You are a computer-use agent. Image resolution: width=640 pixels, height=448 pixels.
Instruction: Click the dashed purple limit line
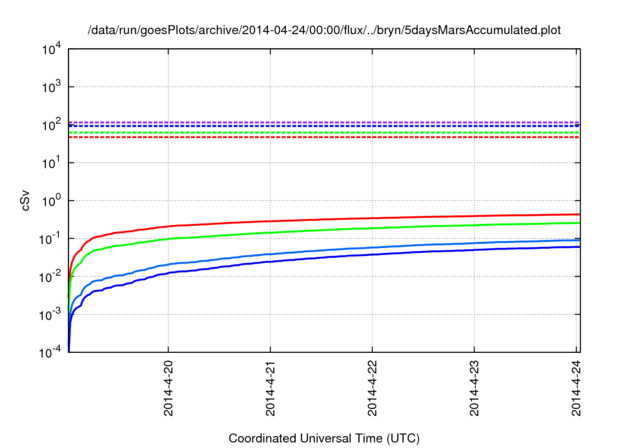[324, 122]
